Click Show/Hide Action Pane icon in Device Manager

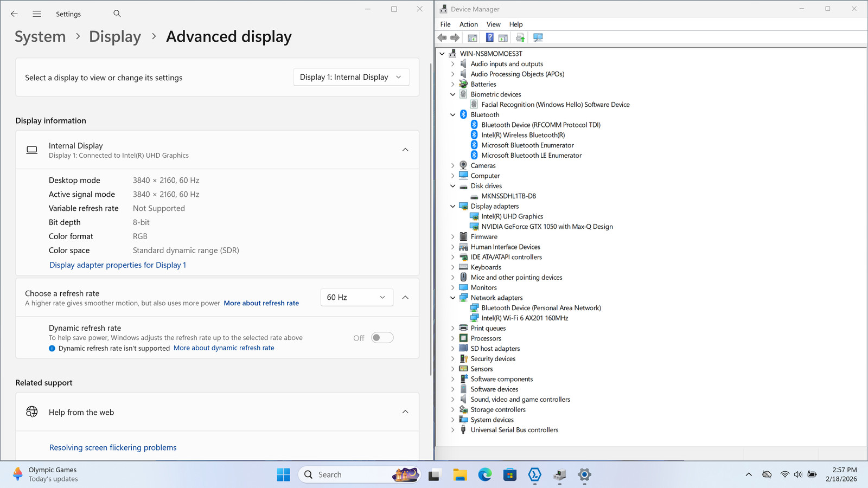(x=503, y=38)
